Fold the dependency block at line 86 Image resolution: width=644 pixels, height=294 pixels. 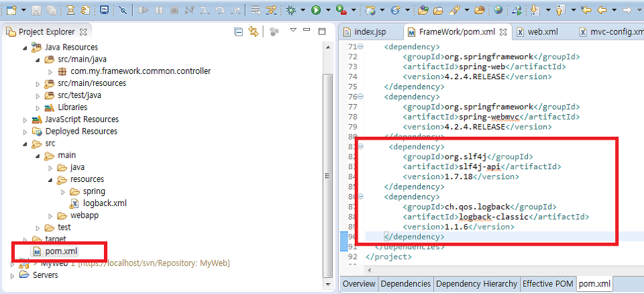point(361,197)
